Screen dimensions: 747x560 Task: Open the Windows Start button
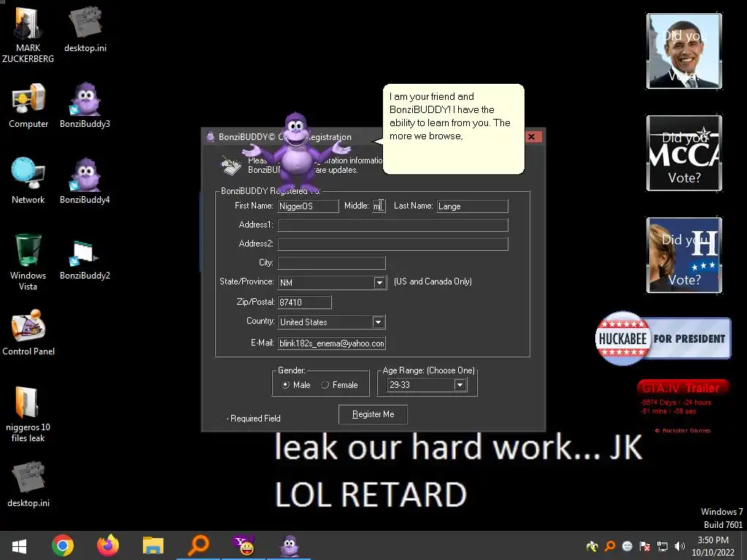[x=19, y=545]
